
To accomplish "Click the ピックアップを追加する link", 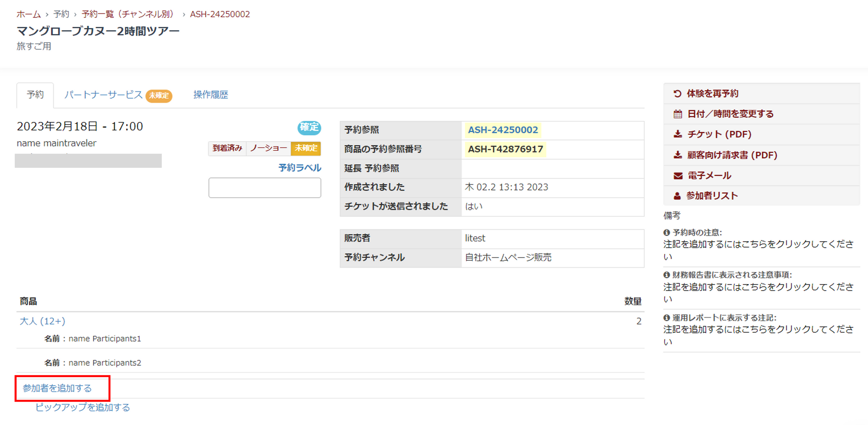I will (x=83, y=407).
